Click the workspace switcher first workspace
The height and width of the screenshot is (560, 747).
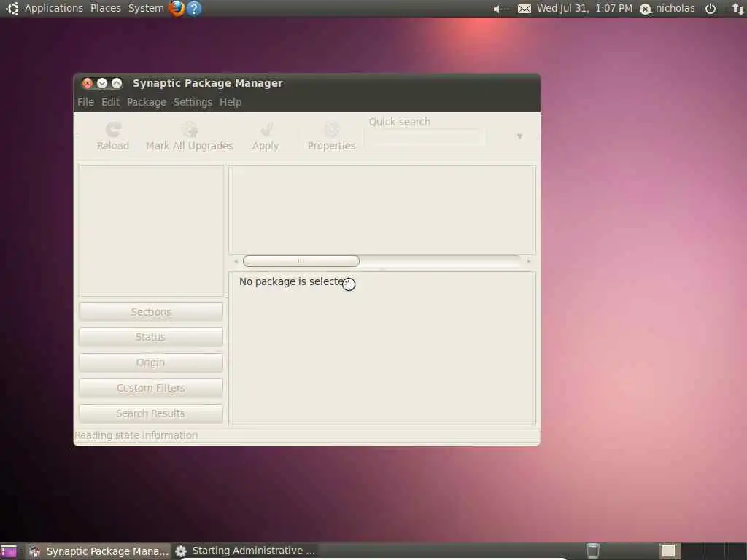pyautogui.click(x=668, y=551)
